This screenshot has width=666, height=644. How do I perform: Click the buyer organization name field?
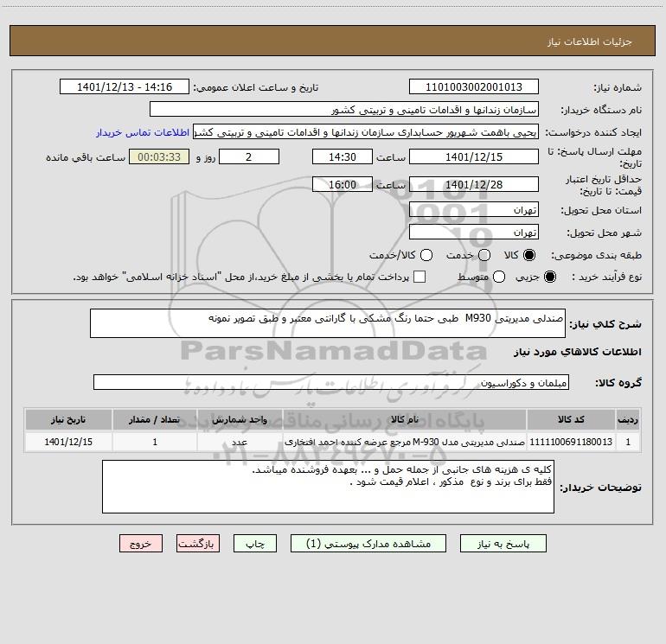[344, 109]
